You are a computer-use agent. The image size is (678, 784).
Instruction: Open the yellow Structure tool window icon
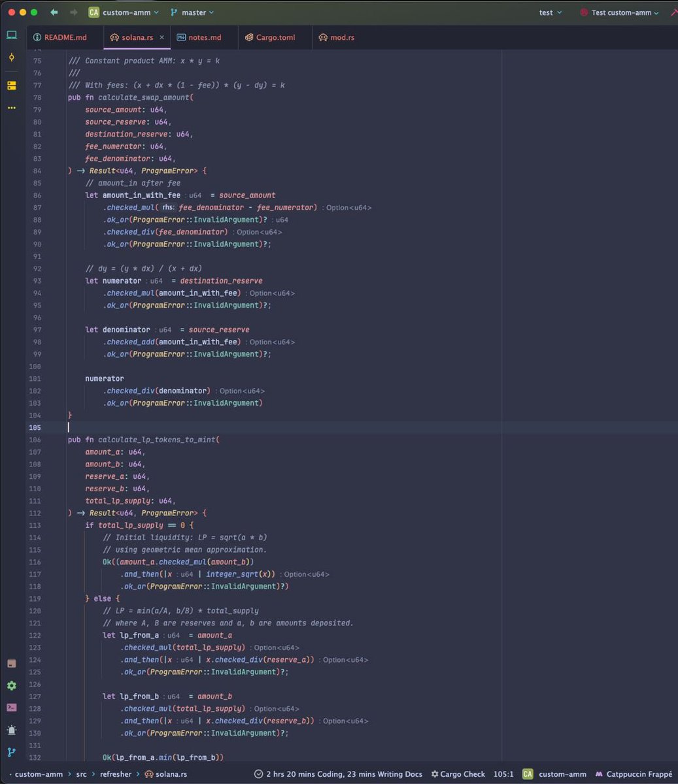coord(12,86)
